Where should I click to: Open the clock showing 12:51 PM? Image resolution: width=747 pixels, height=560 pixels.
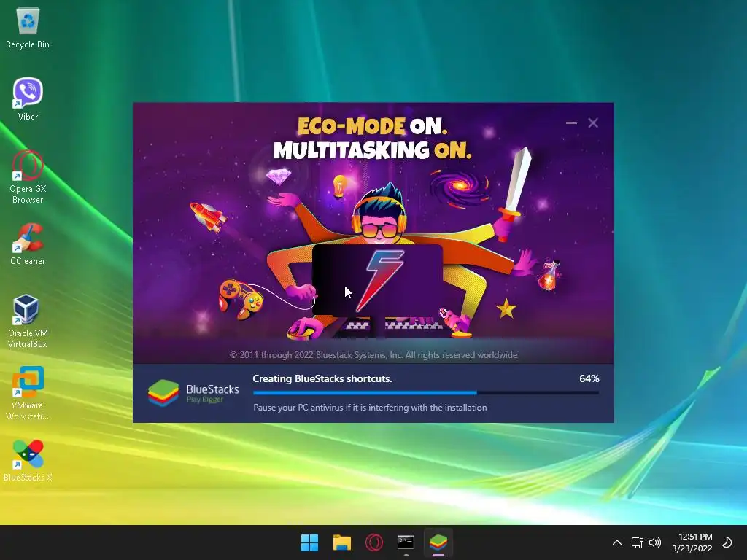(x=692, y=542)
